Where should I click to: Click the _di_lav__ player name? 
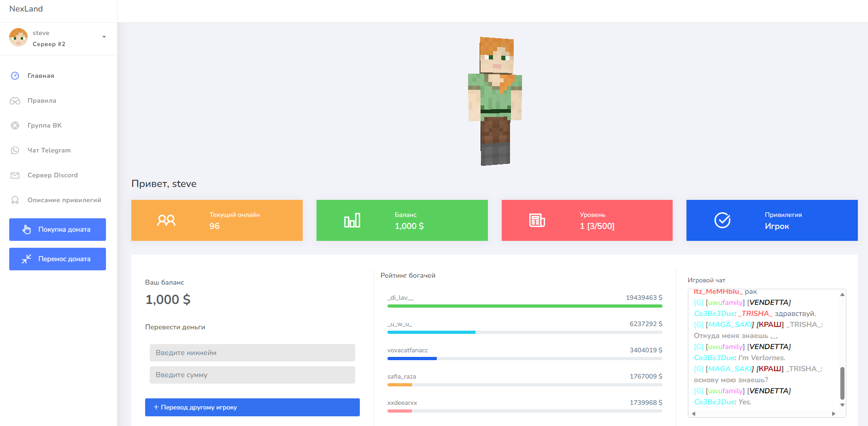[x=400, y=298]
